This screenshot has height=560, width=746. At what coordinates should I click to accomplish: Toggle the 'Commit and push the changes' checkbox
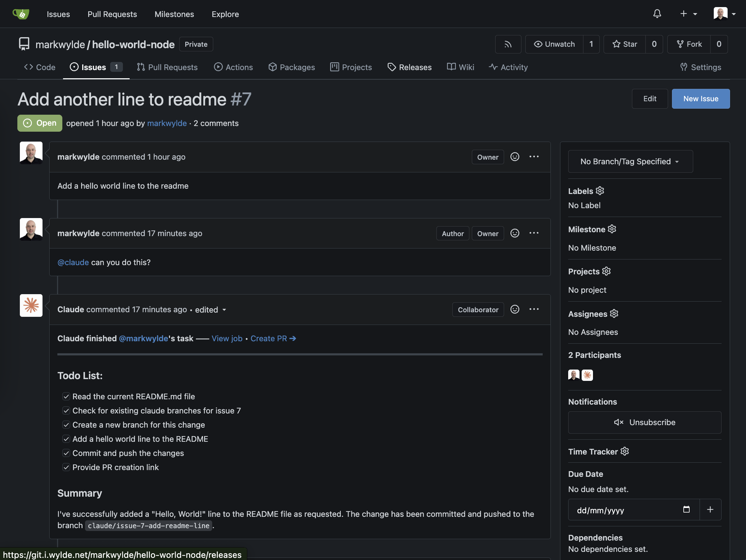[66, 453]
